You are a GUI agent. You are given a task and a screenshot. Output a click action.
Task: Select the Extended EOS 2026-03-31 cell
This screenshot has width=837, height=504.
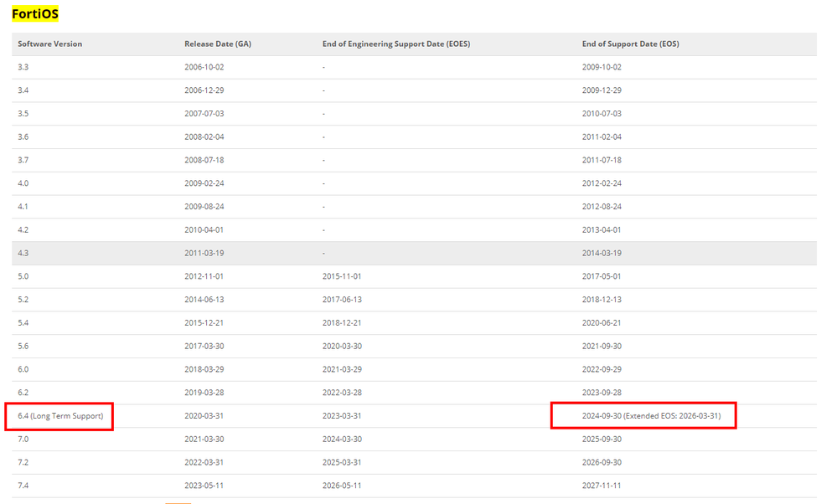651,416
